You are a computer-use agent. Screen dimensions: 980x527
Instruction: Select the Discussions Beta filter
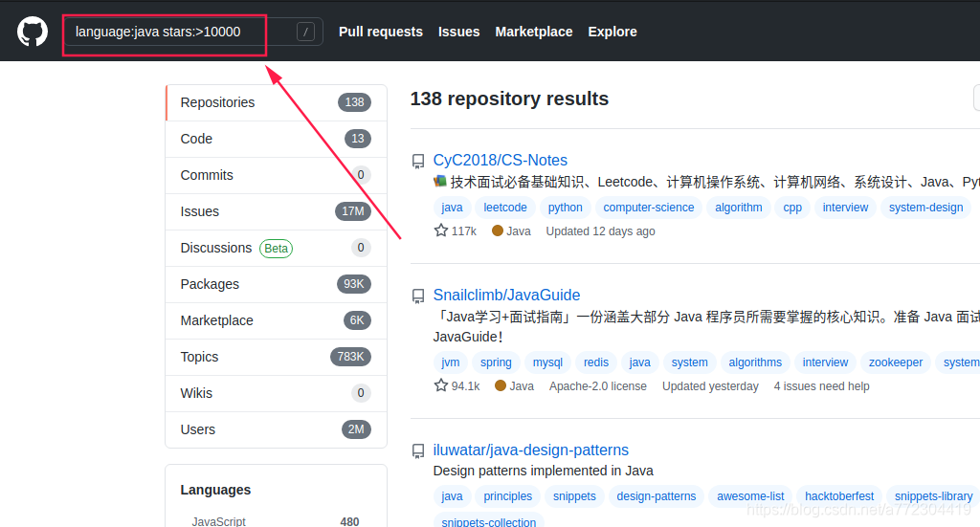[277, 248]
